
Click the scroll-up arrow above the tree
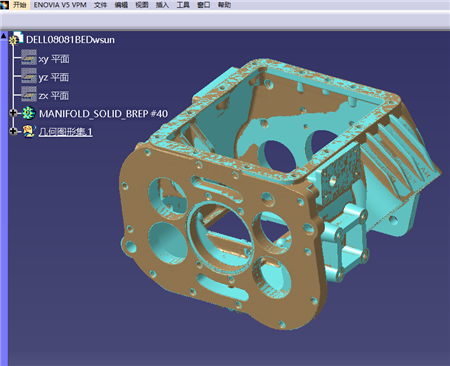(x=3, y=35)
